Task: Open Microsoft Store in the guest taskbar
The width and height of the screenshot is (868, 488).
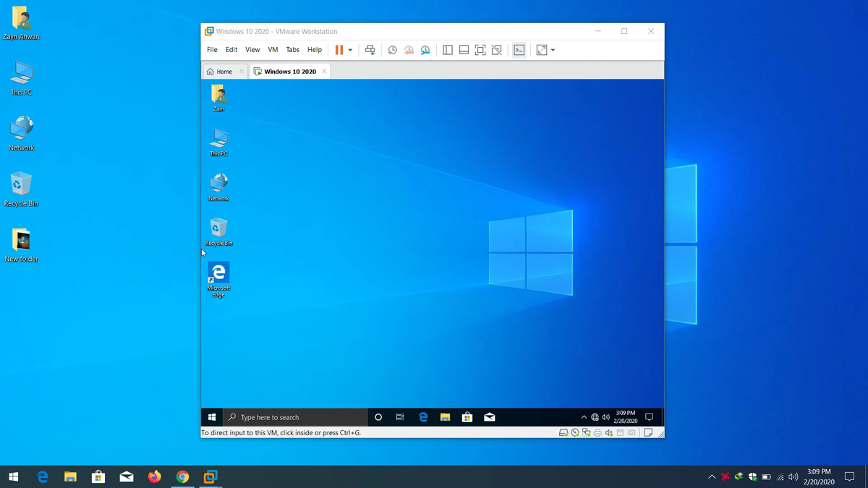Action: [x=467, y=417]
